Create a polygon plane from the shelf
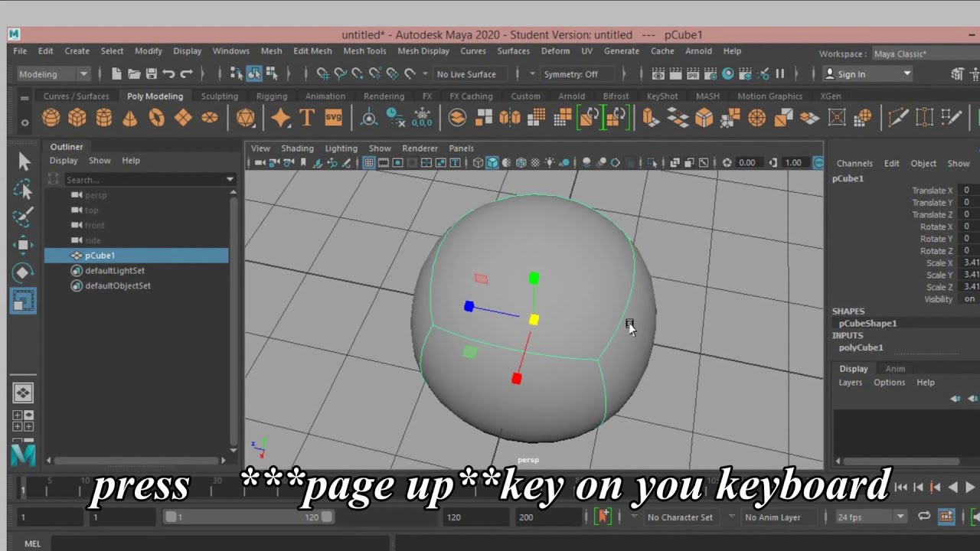This screenshot has width=980, height=551. tap(183, 118)
